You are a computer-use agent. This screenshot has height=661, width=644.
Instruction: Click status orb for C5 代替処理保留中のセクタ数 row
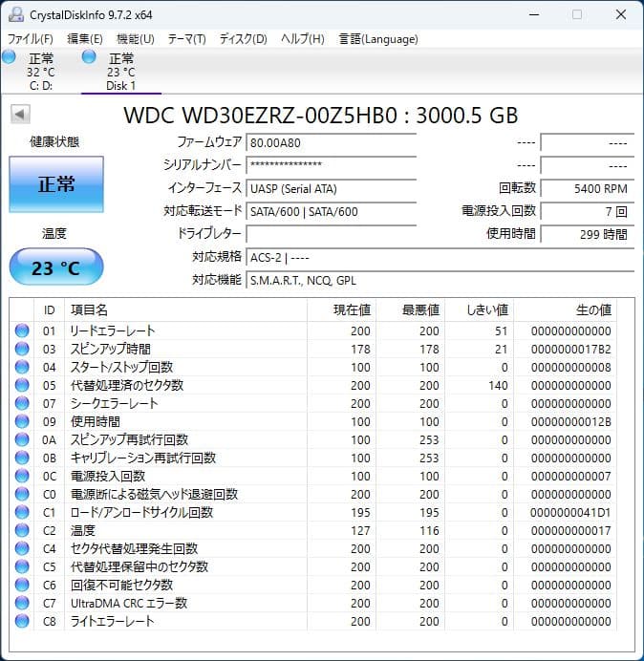(x=22, y=566)
